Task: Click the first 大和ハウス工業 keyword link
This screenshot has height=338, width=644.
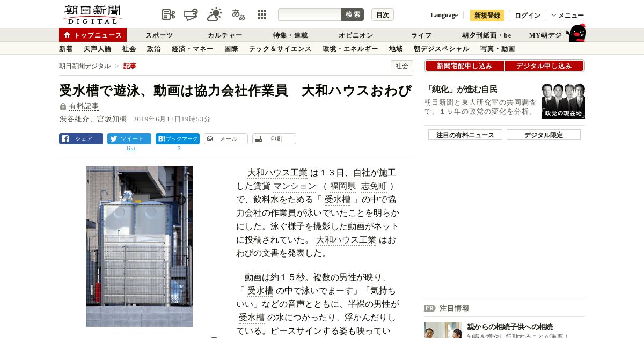Action: click(277, 173)
